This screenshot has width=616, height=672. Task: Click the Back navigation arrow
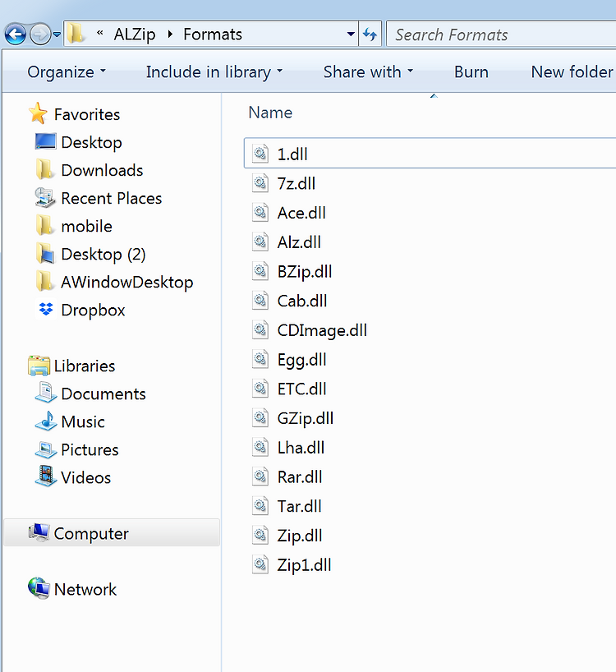16,35
